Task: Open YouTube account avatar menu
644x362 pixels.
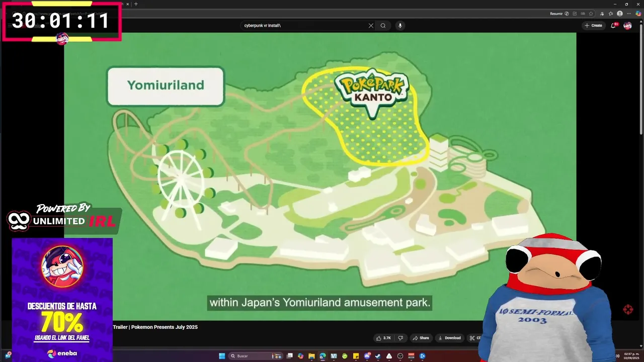Action: [x=627, y=26]
